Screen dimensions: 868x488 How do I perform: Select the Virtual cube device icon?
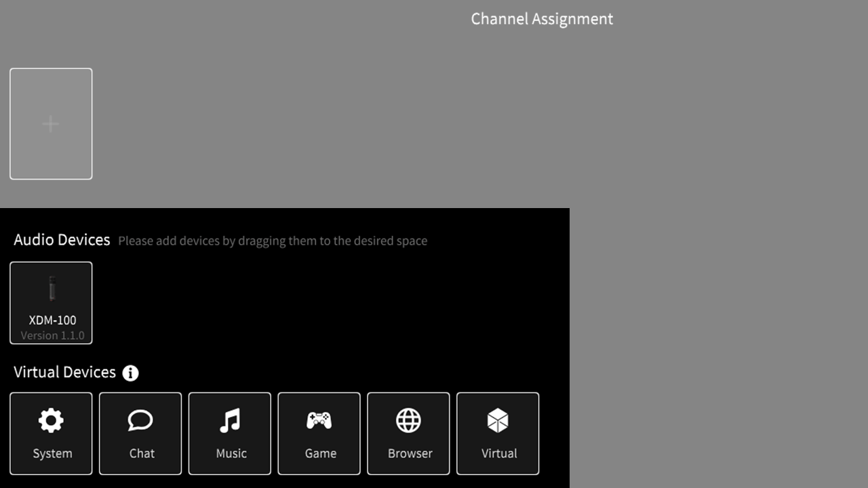coord(498,420)
